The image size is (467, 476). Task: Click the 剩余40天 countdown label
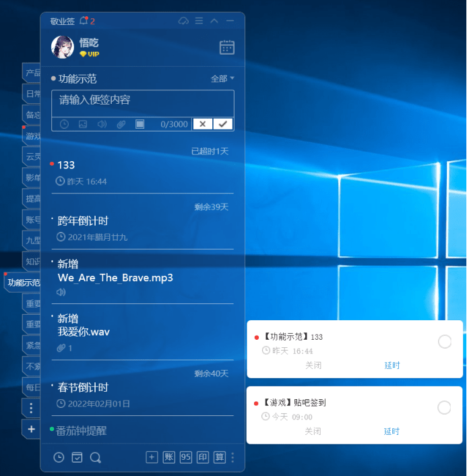tap(211, 374)
